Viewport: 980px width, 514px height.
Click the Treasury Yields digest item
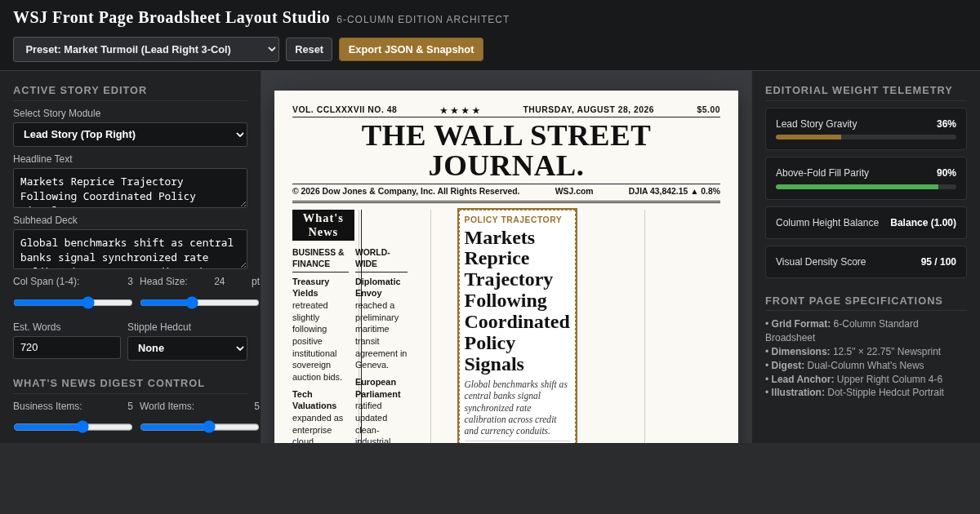(x=318, y=329)
